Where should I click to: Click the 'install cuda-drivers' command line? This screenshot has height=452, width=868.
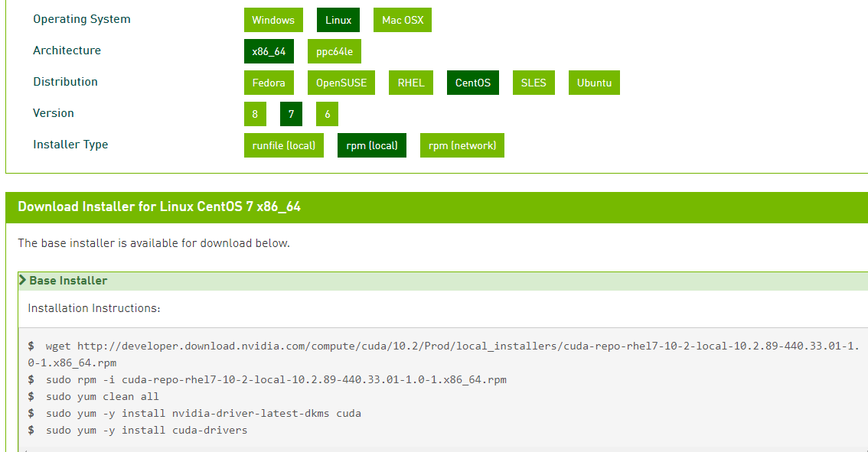138,430
